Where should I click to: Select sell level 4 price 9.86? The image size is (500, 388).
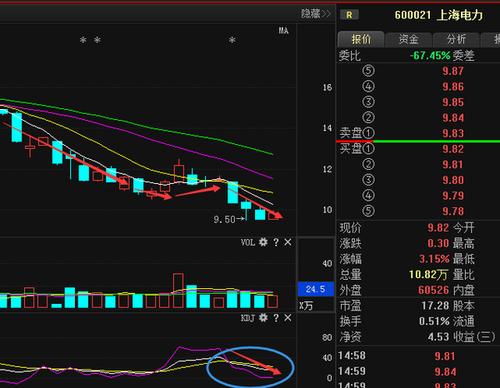tap(453, 87)
